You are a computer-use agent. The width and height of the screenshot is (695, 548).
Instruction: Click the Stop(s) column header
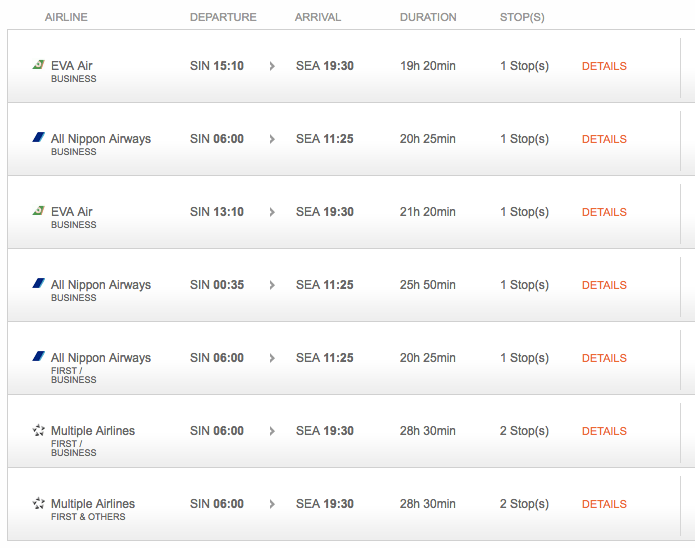tap(522, 17)
